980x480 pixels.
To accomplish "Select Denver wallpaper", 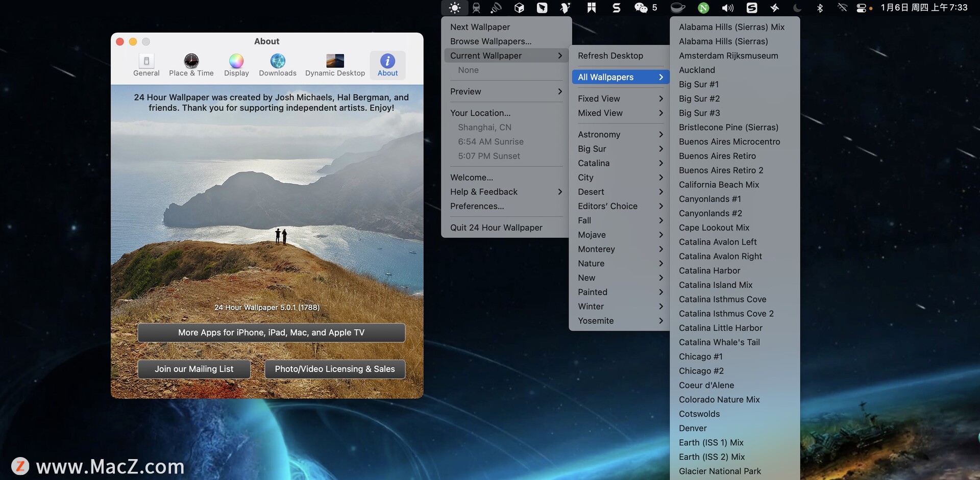I will [735, 428].
